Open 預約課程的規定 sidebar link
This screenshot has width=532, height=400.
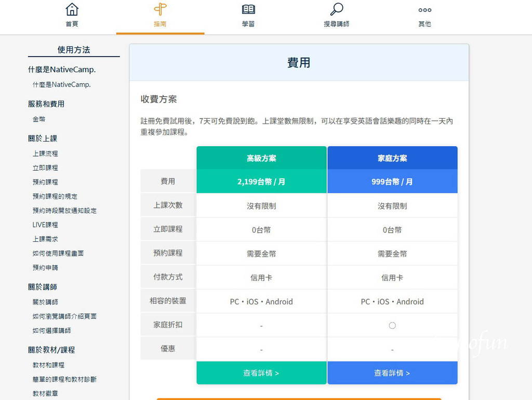55,196
